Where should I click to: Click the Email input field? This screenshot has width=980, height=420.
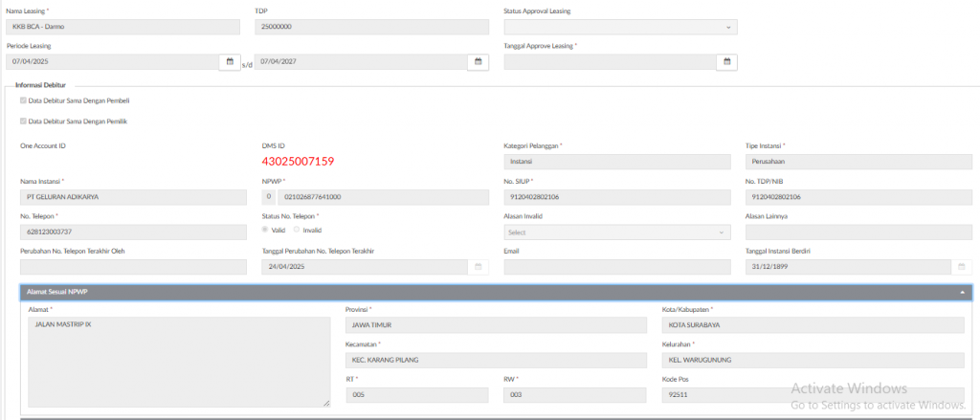click(x=617, y=267)
